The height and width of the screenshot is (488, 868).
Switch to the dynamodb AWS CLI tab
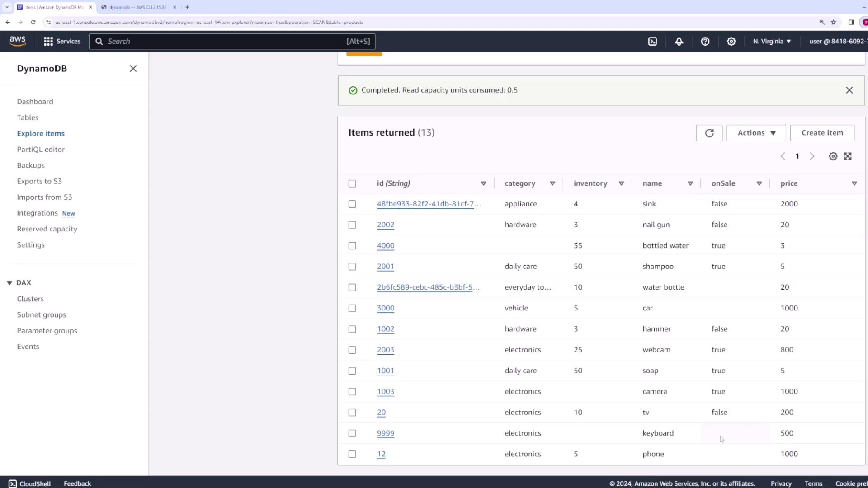point(137,7)
